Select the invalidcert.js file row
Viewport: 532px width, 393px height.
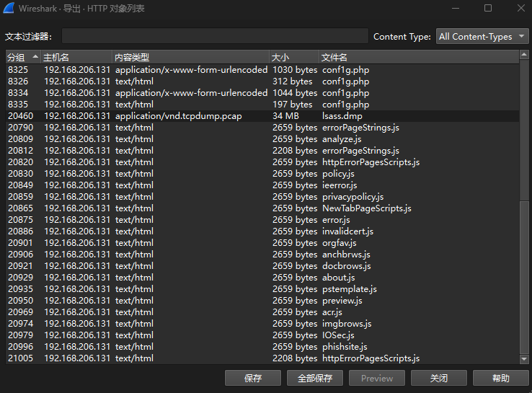click(x=262, y=231)
